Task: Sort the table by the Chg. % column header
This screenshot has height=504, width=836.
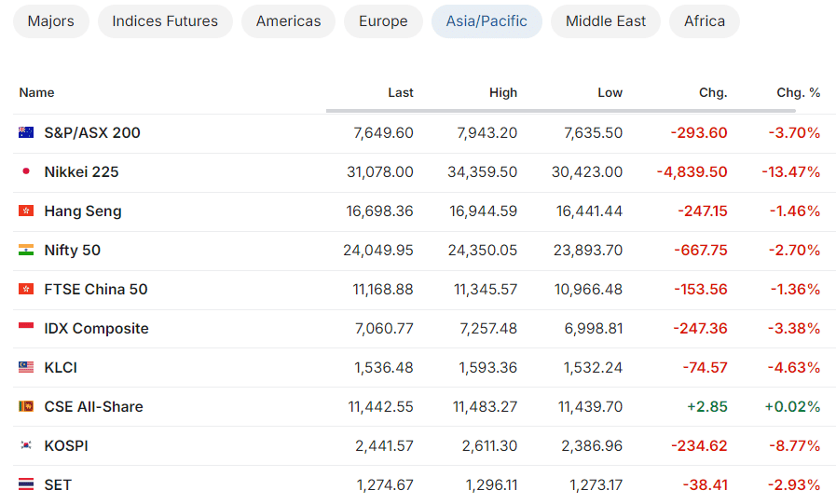Action: (x=798, y=93)
